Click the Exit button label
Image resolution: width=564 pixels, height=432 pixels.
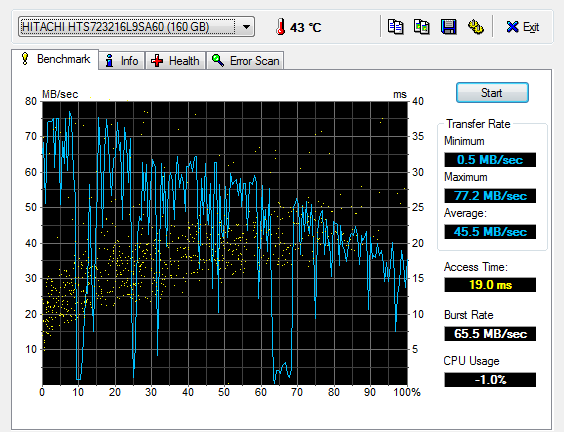click(531, 27)
